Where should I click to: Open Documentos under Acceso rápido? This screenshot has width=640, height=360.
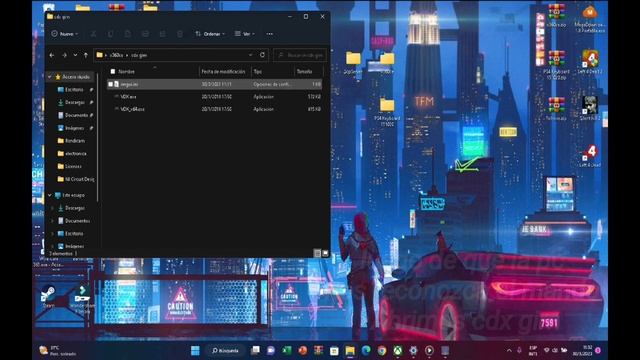point(76,115)
